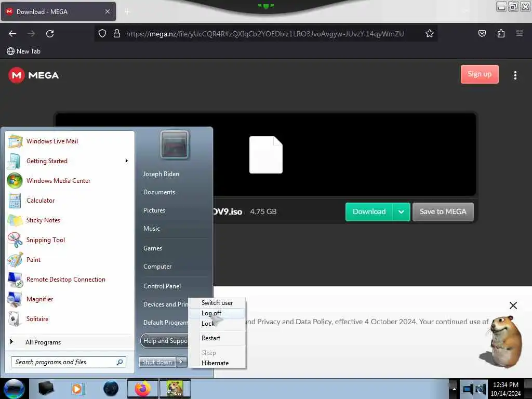Start Solitaire
The image size is (532, 399).
point(70,318)
